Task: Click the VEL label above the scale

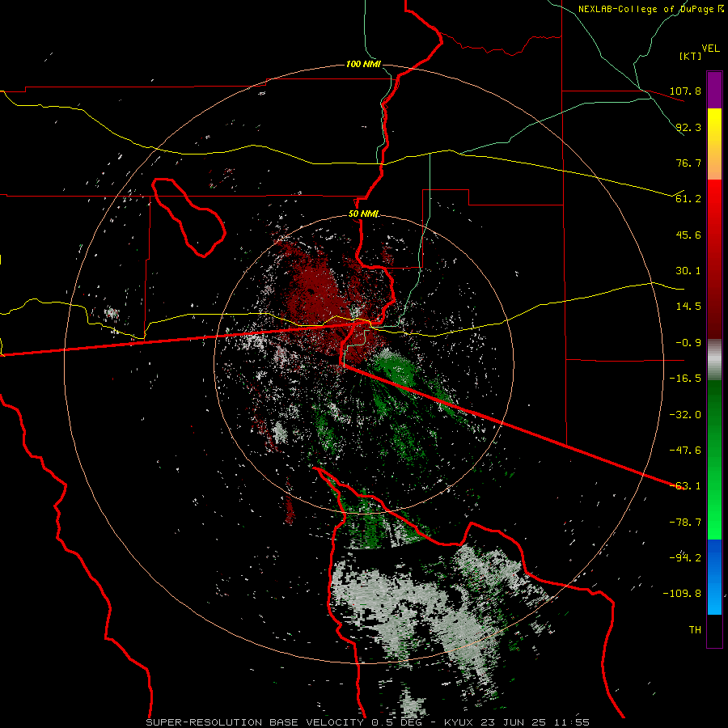Action: (710, 49)
